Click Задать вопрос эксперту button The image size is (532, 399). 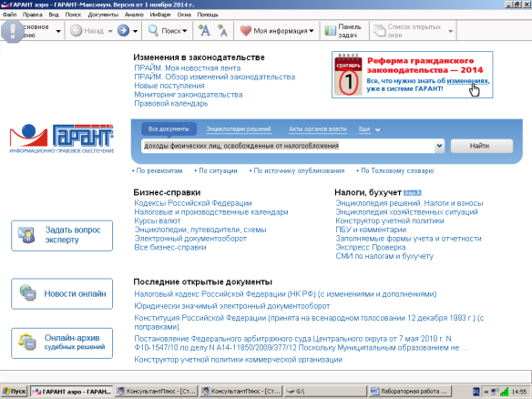62,235
